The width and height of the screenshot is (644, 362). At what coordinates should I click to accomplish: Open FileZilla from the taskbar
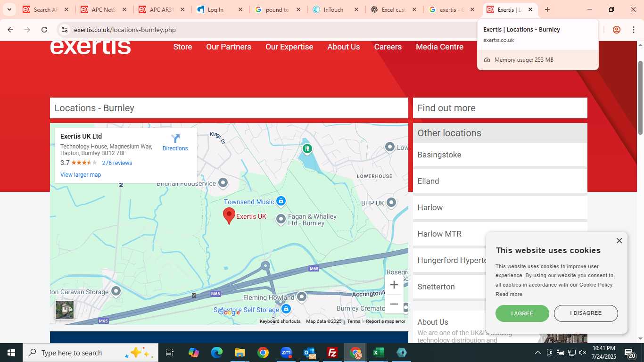[x=332, y=353]
